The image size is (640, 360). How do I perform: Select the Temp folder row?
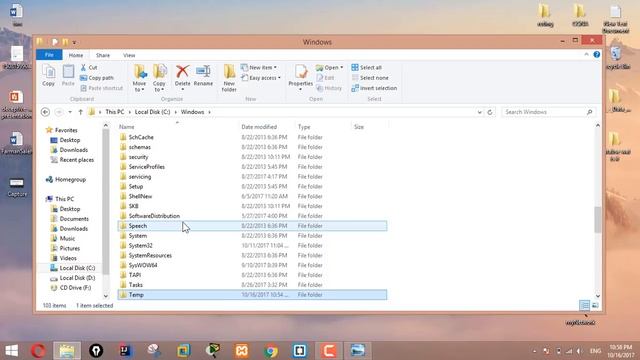tap(252, 295)
